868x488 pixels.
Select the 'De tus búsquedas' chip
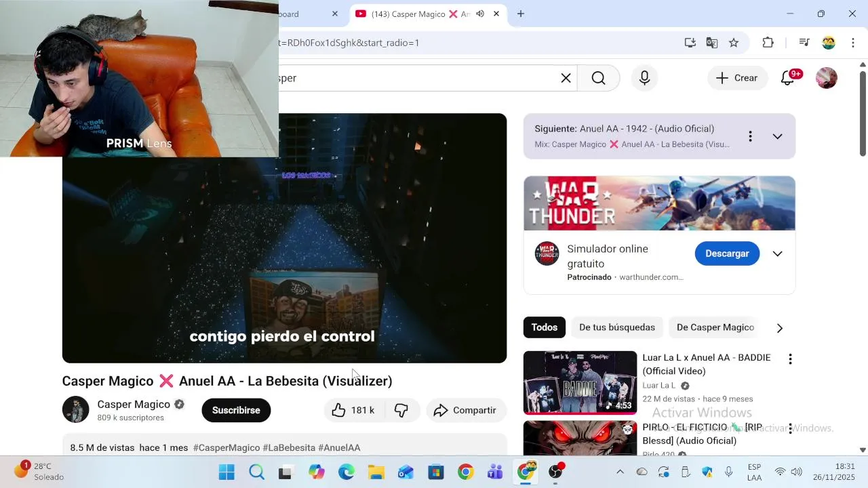coord(617,327)
